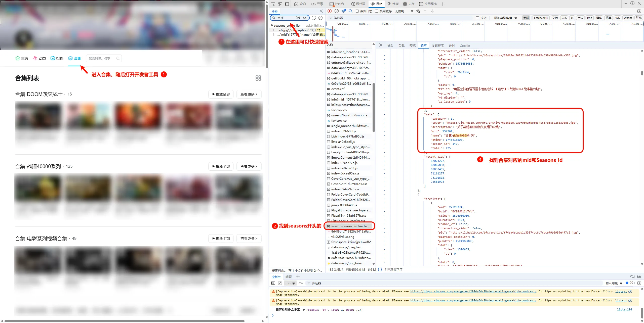Clear the network log
The width and height of the screenshot is (644, 323).
(337, 11)
